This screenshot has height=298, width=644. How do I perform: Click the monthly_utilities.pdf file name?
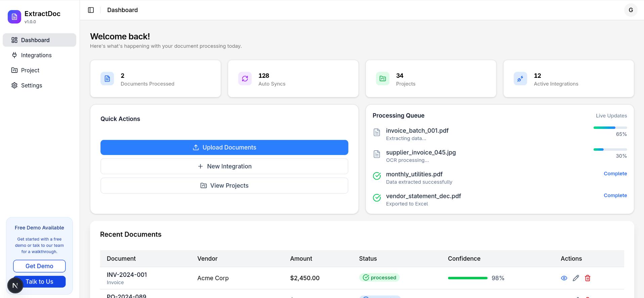point(414,174)
